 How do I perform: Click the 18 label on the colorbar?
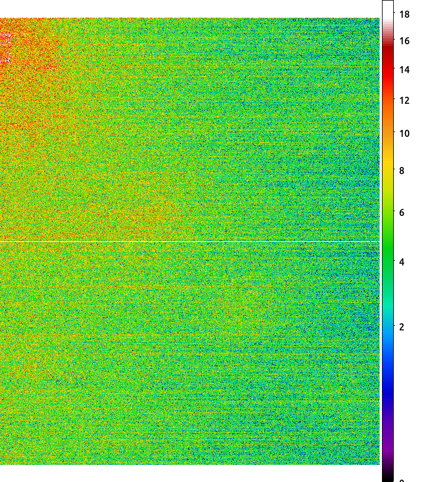click(404, 14)
